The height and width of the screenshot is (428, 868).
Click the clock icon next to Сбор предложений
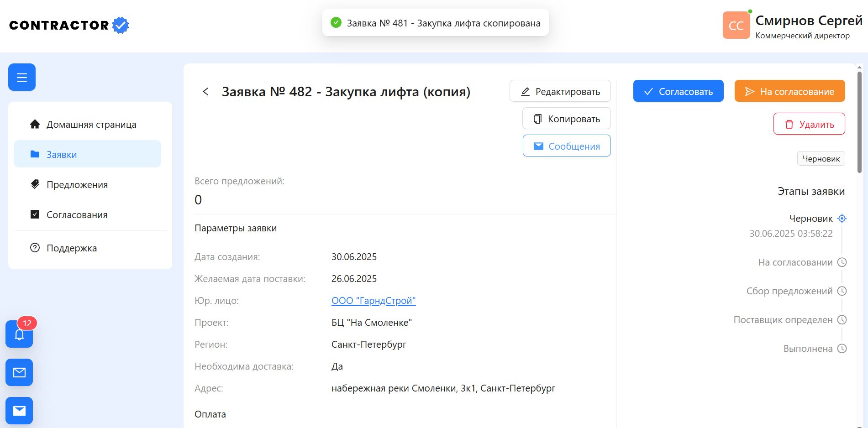coord(842,291)
